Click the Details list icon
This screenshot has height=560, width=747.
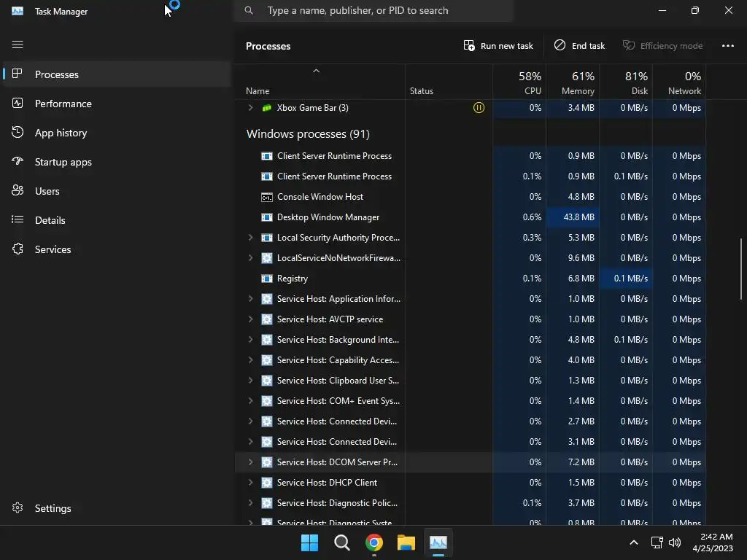pos(18,219)
